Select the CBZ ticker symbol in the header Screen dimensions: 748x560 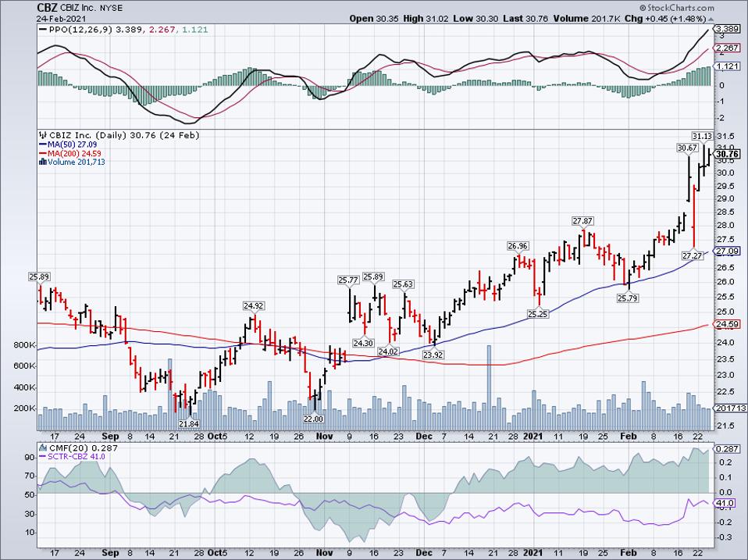click(48, 8)
